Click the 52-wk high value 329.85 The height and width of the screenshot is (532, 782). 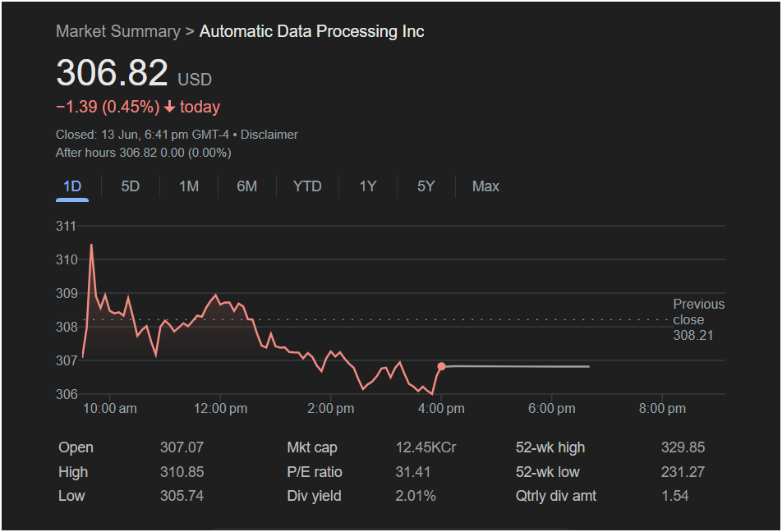[x=683, y=447]
